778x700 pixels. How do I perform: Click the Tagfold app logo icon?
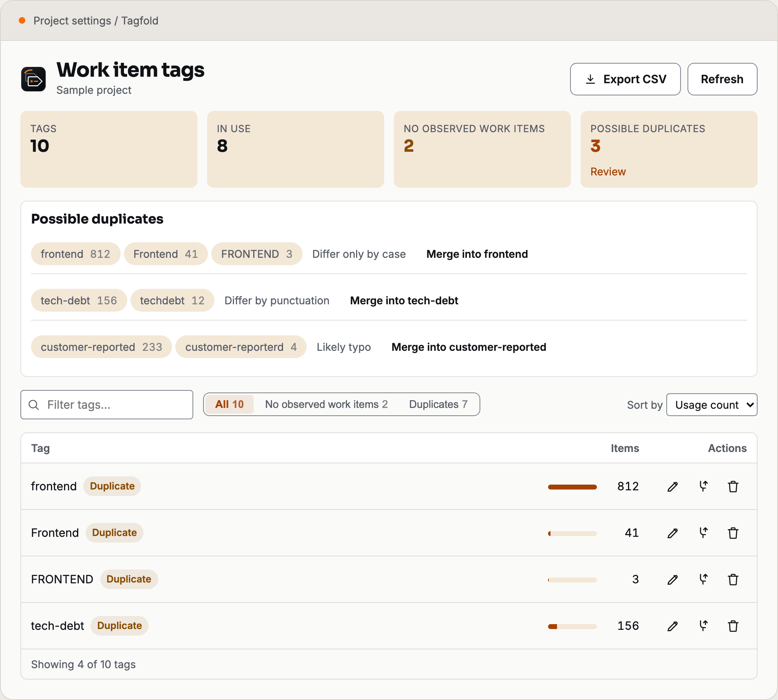coord(33,79)
